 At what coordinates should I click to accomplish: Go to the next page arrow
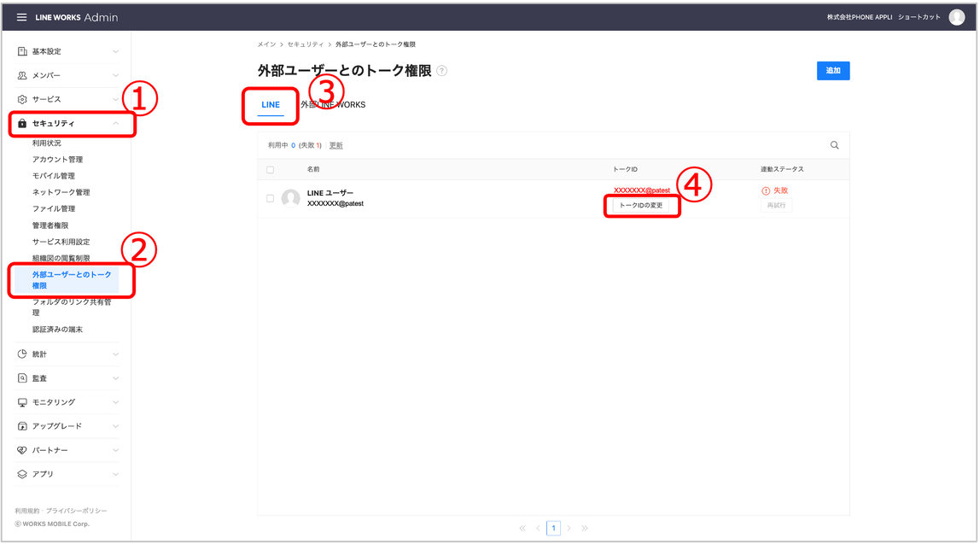[569, 529]
